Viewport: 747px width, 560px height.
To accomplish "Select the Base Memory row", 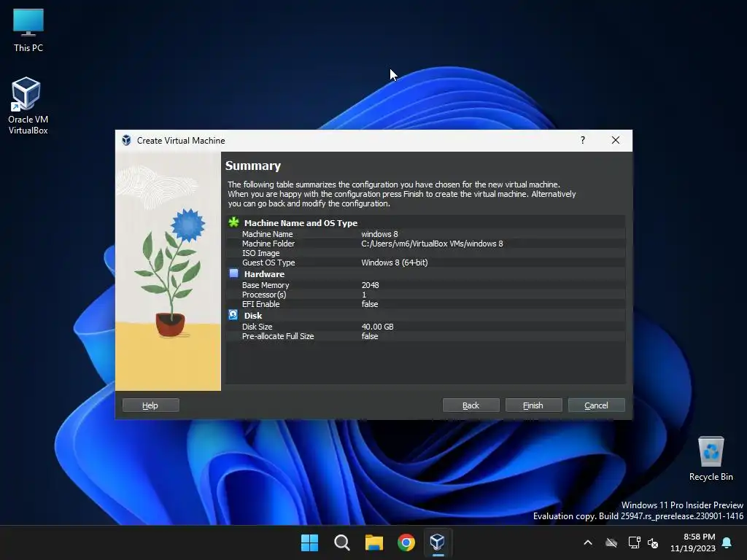I will point(425,285).
